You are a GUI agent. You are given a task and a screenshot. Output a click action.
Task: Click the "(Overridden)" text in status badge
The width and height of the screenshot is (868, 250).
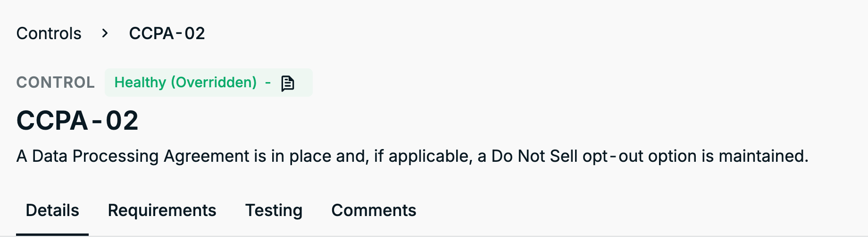(x=214, y=83)
